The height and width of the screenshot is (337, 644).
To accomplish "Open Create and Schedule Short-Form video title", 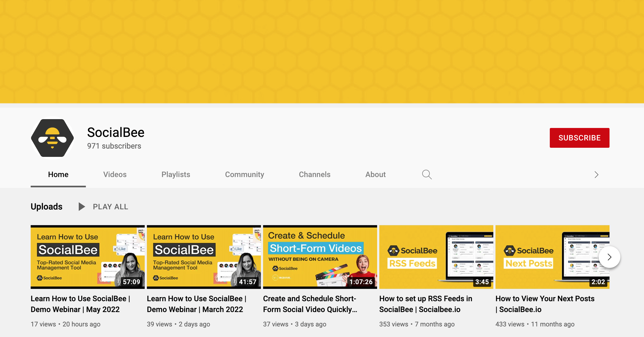I will tap(310, 304).
